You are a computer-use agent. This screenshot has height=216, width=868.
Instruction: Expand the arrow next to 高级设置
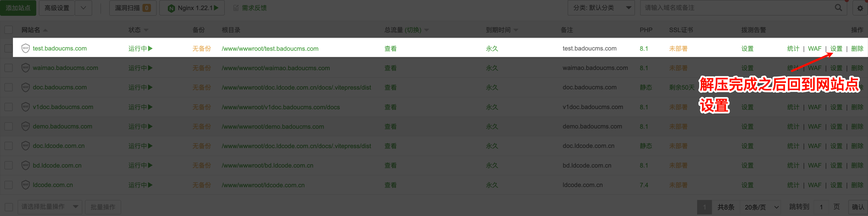83,8
